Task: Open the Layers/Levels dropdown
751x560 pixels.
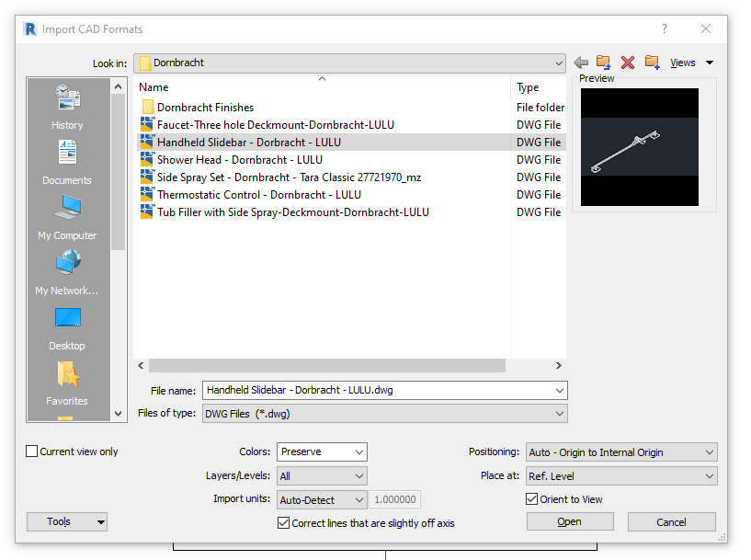Action: click(x=322, y=476)
